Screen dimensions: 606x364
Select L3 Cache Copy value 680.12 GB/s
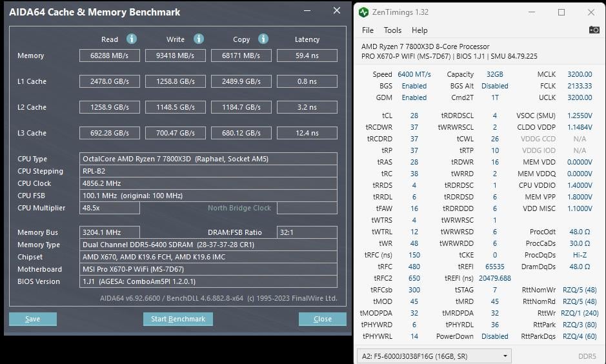pos(241,133)
